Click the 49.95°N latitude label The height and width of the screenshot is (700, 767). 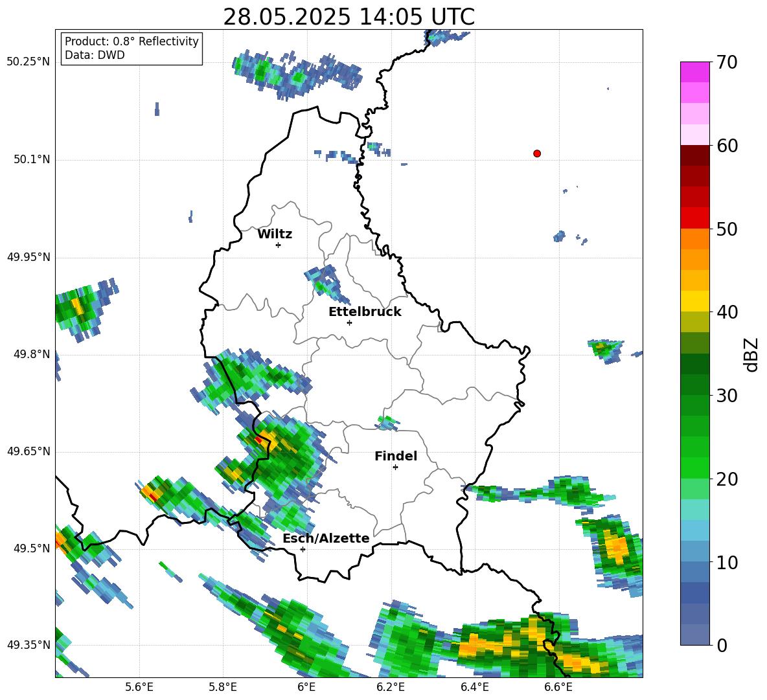(x=29, y=257)
